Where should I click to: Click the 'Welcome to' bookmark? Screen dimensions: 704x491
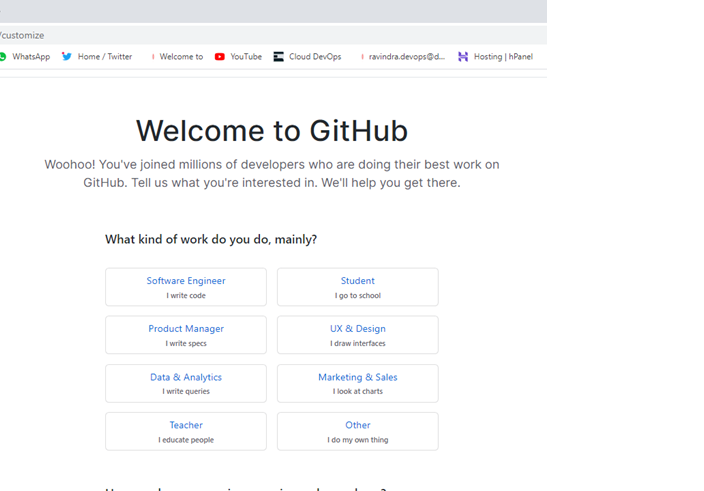click(176, 57)
